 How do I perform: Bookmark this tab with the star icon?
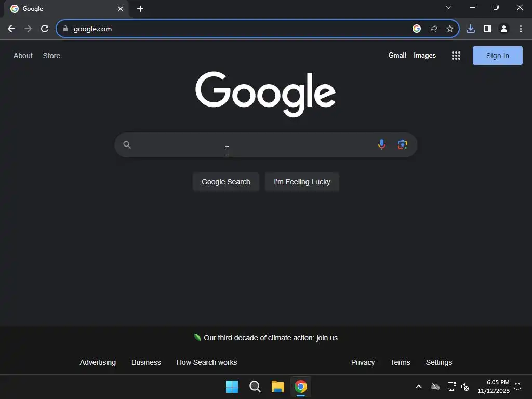tap(450, 29)
